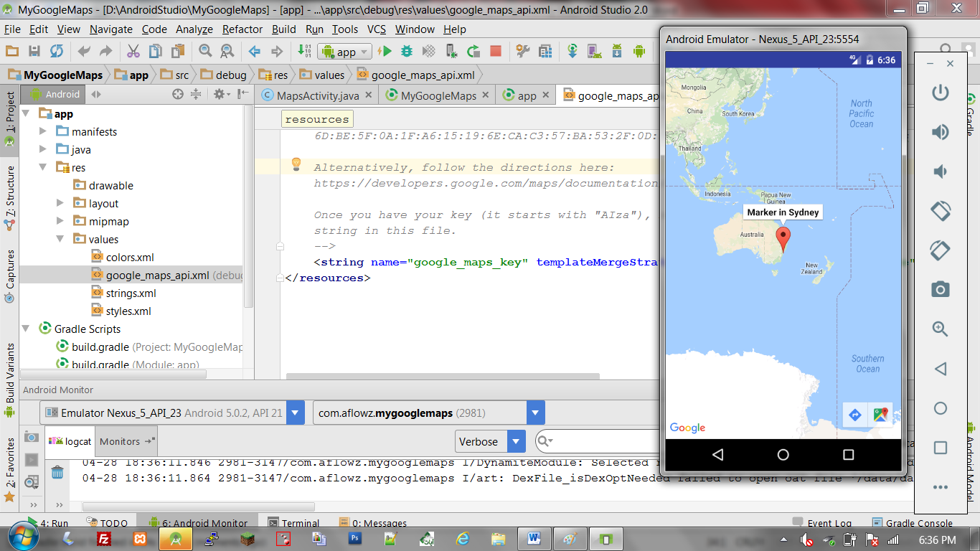Viewport: 980px width, 551px height.
Task: Click the Android Monitor screen capture camera icon
Action: pos(31,437)
